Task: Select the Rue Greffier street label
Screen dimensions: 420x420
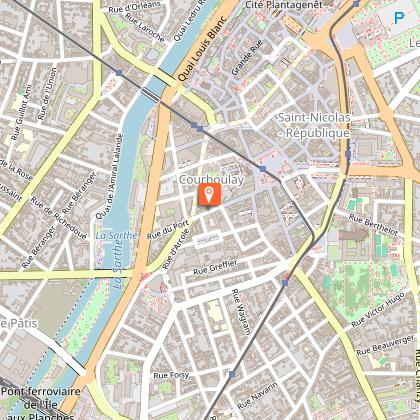Action: click(x=215, y=267)
